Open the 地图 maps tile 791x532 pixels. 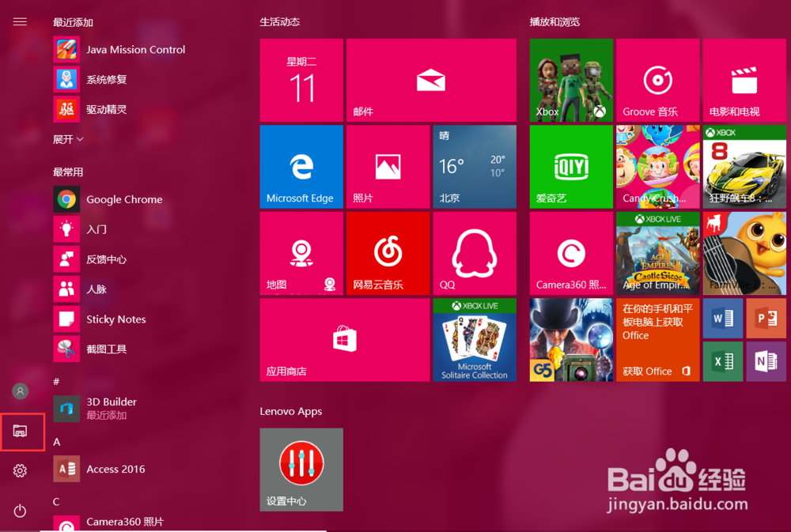[301, 253]
